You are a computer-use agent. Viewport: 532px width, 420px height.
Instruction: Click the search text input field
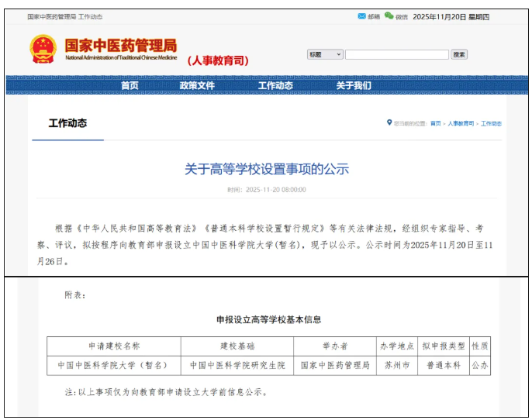[396, 54]
